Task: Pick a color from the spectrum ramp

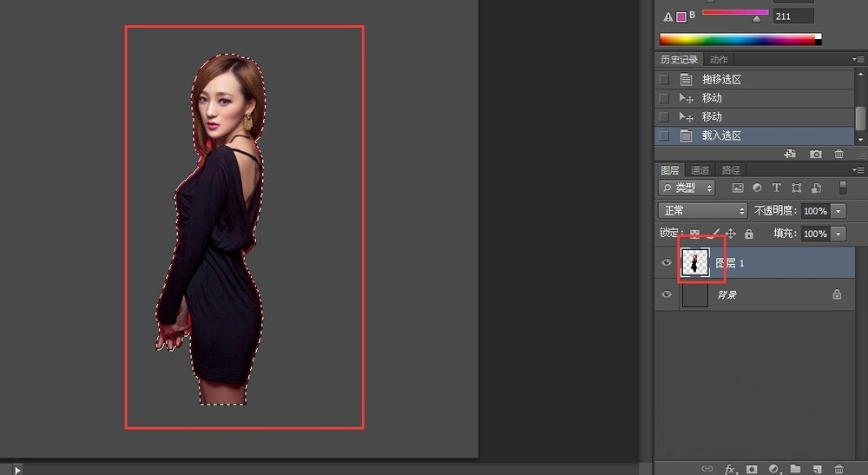Action: click(740, 39)
